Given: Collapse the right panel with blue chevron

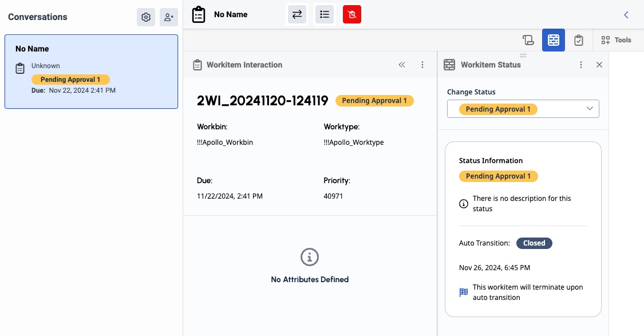Looking at the screenshot, I should click(x=626, y=15).
